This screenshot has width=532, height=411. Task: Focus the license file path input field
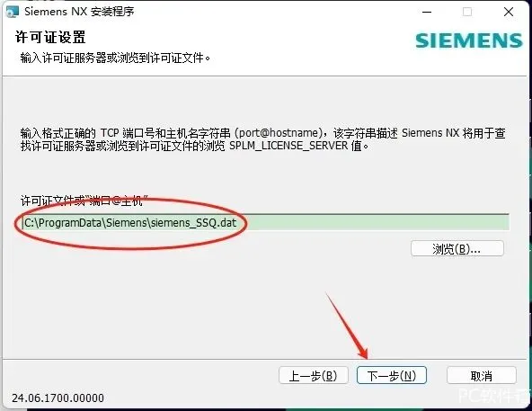[266, 222]
